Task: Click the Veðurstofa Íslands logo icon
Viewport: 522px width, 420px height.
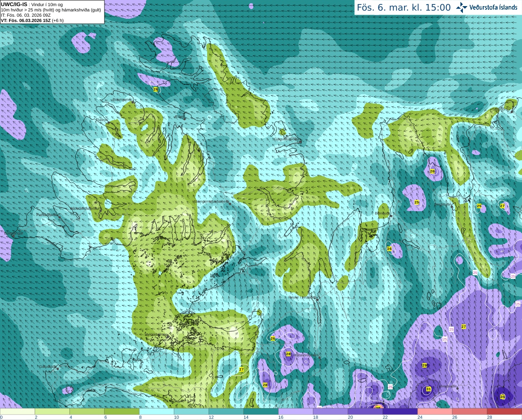Action: tap(462, 7)
